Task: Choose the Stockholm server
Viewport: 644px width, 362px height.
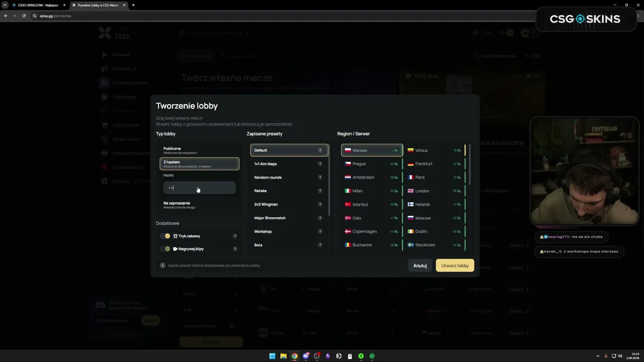Action: point(435,245)
